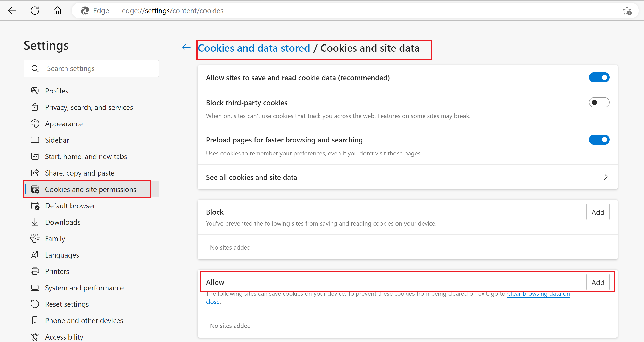Screen dimensions: 644x342
Task: Click the Printers icon in the sidebar
Action: pos(35,271)
